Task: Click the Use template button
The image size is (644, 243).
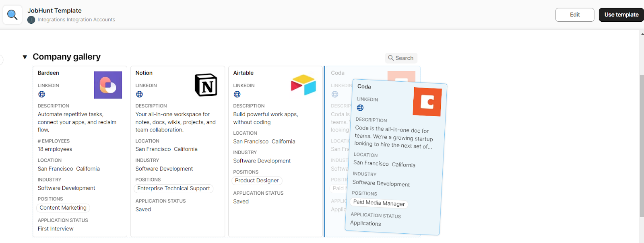Action: pos(621,15)
